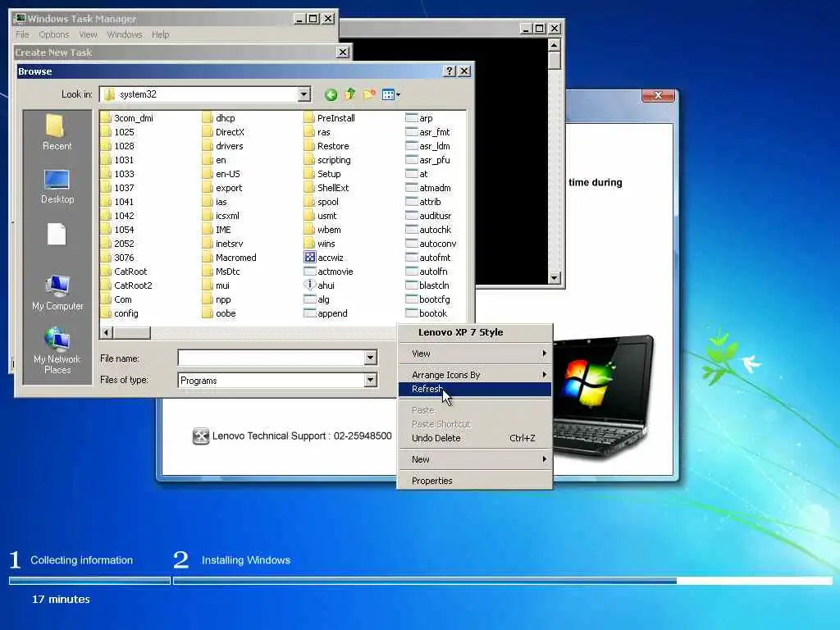The image size is (840, 630).
Task: Expand View submenu in context menu
Action: 475,354
